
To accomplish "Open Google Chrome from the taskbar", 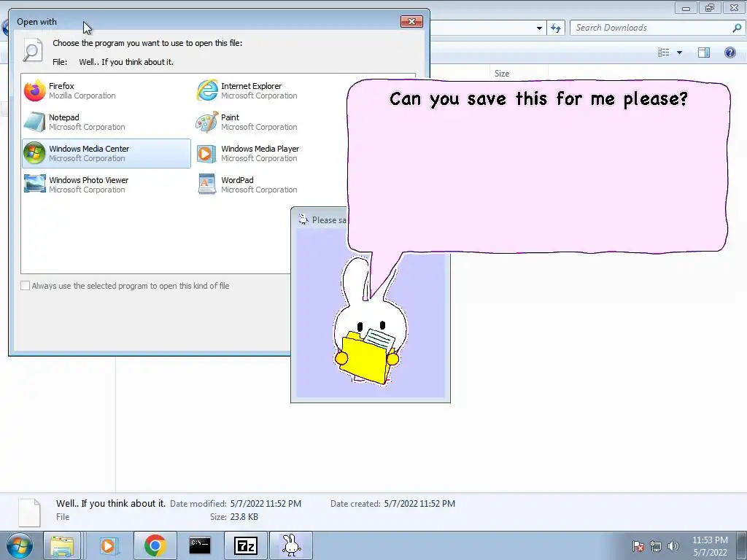I will [155, 545].
